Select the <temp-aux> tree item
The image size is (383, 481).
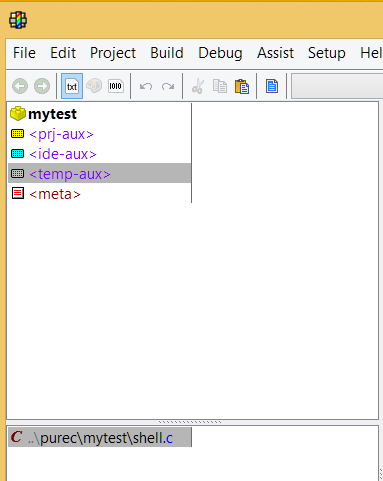(99, 174)
